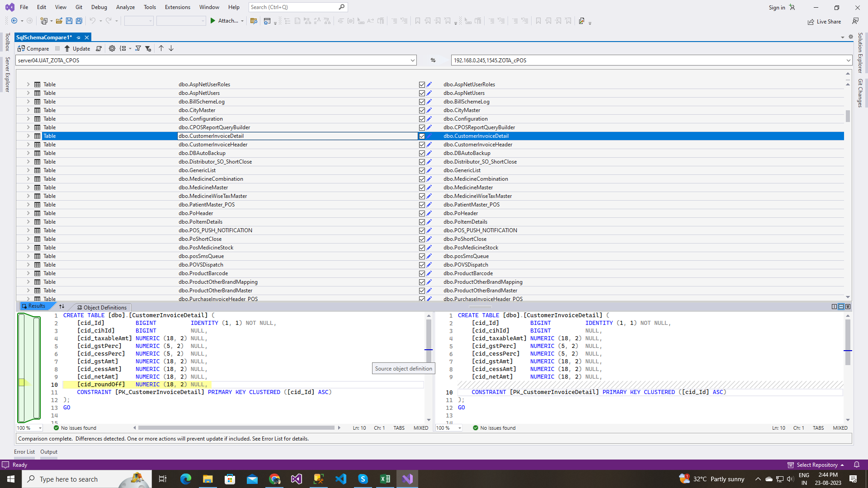Click the Compare button
This screenshot has width=868, height=488.
pyautogui.click(x=33, y=48)
